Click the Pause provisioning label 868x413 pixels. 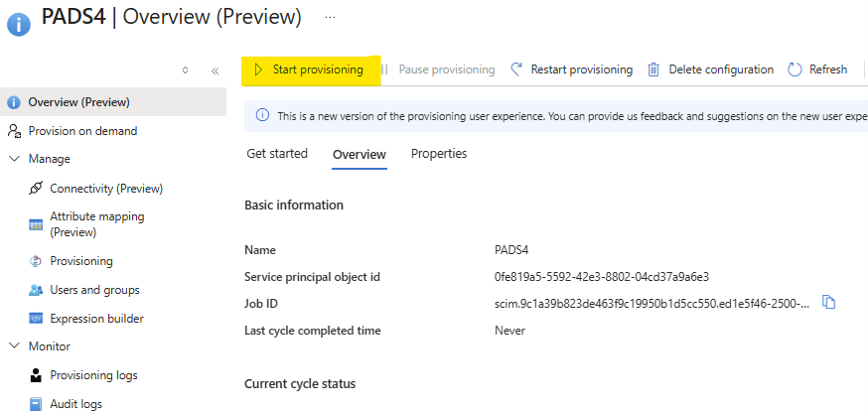tap(447, 69)
